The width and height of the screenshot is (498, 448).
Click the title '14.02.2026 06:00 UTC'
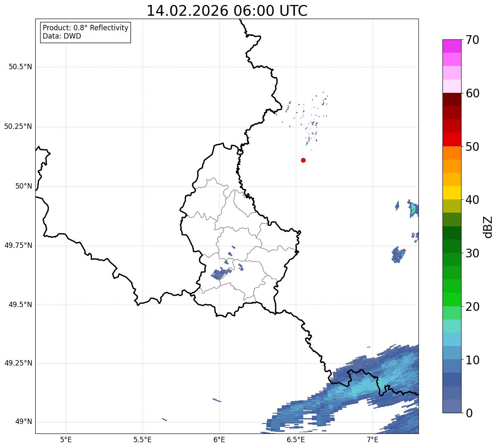tap(227, 10)
